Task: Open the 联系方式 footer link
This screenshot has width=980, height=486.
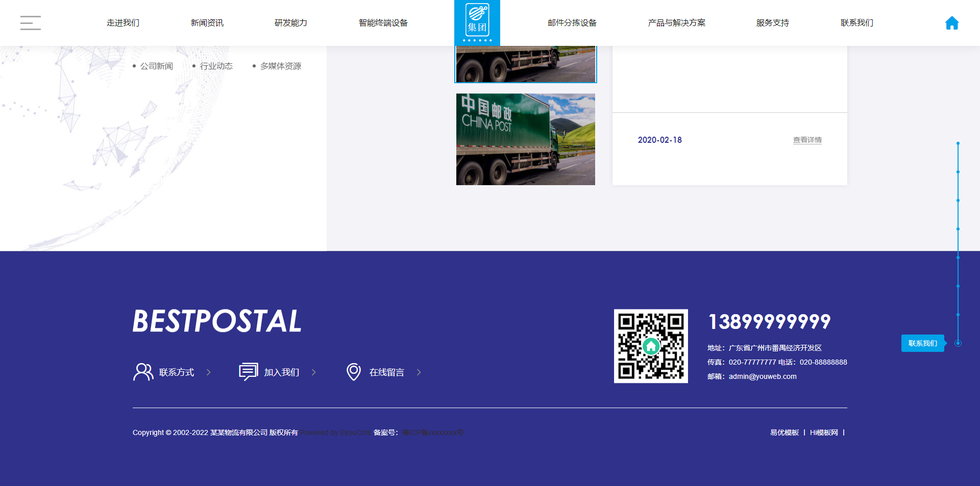Action: 177,372
